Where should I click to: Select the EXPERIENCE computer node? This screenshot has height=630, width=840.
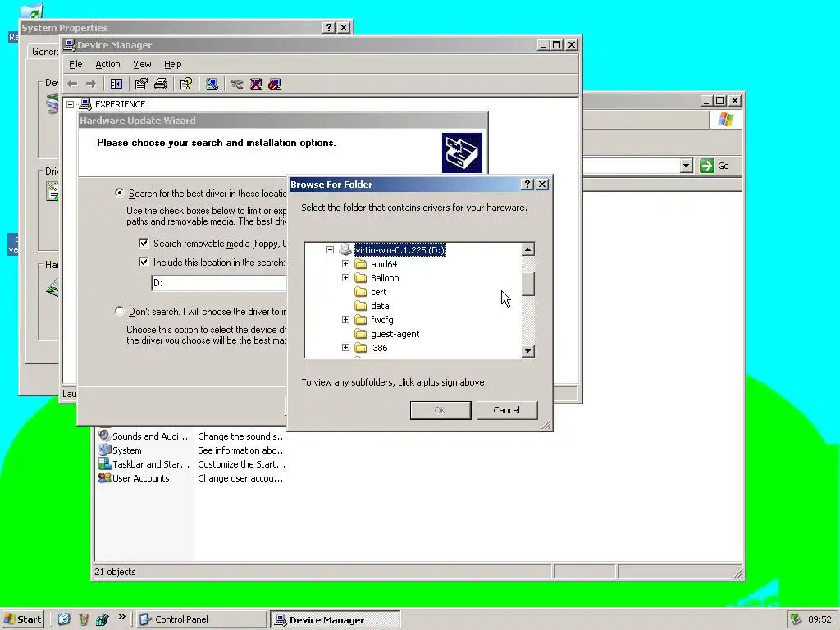[120, 104]
